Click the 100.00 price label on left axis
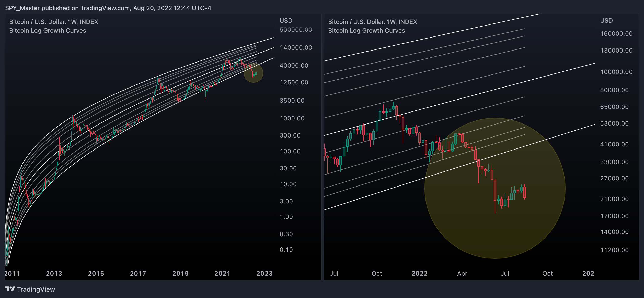Viewport: 644px width, 298px height. point(290,151)
